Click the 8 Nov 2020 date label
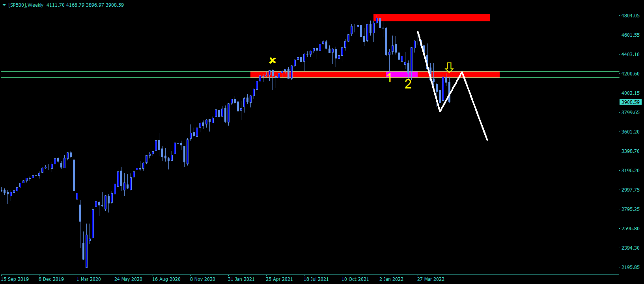The image size is (644, 284). (203, 279)
